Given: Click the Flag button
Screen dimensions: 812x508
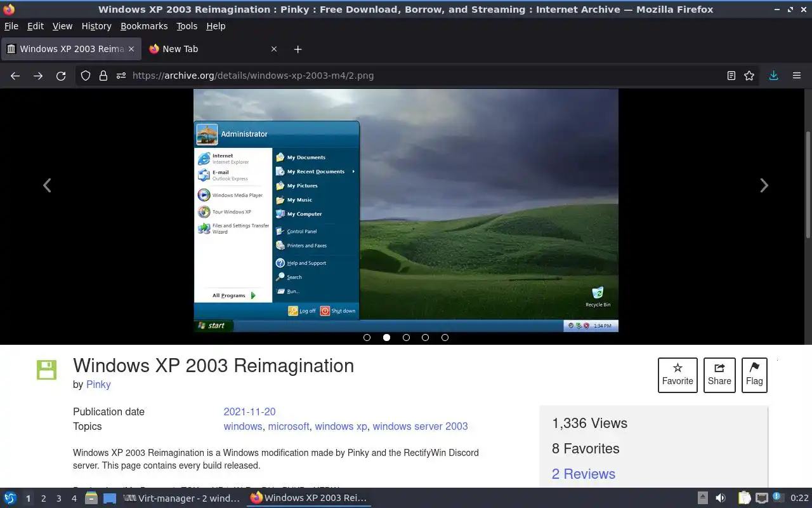Looking at the screenshot, I should click(x=754, y=375).
